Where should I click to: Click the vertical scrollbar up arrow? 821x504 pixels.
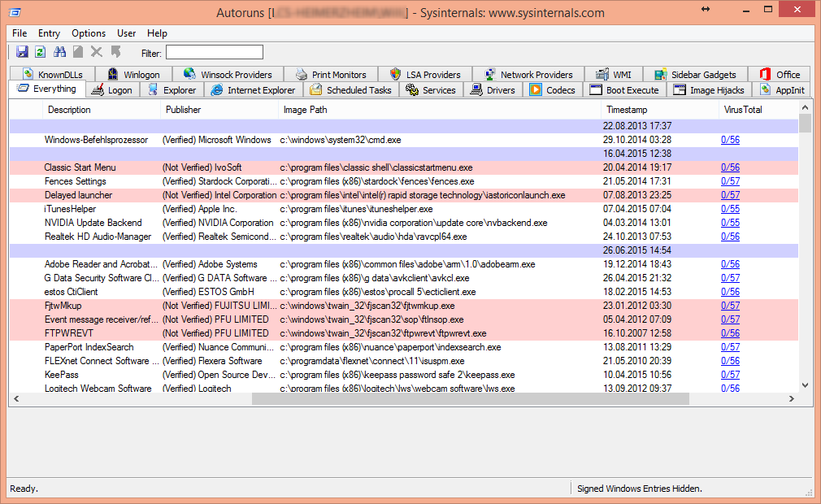(805, 107)
